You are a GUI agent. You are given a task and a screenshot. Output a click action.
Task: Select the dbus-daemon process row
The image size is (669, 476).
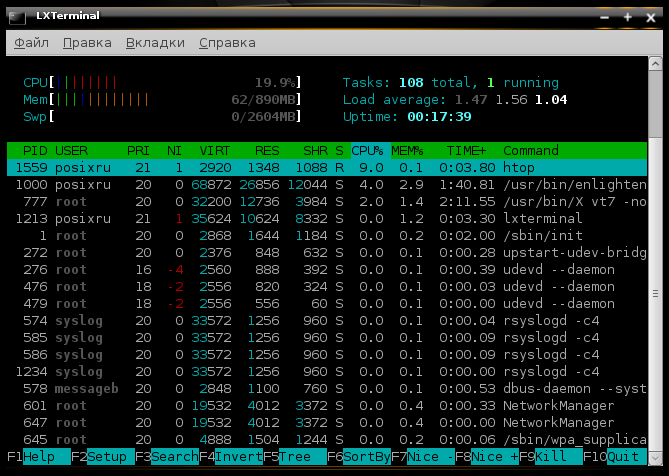327,389
